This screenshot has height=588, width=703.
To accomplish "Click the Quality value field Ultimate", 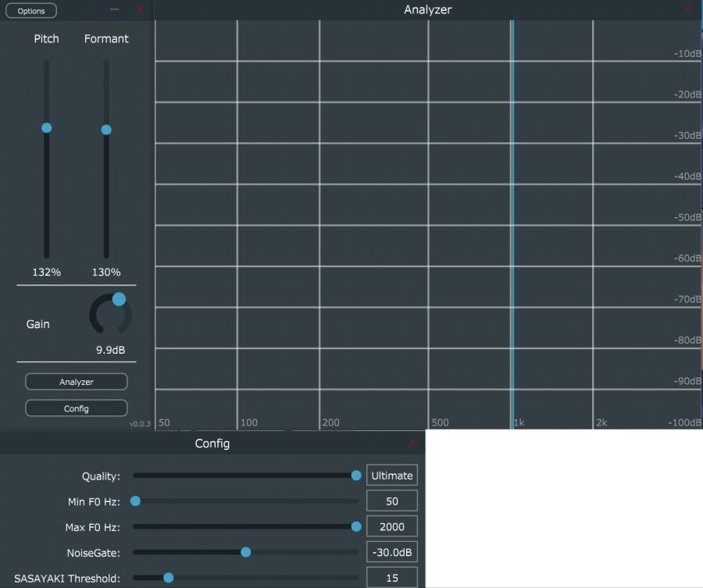I will [x=392, y=476].
